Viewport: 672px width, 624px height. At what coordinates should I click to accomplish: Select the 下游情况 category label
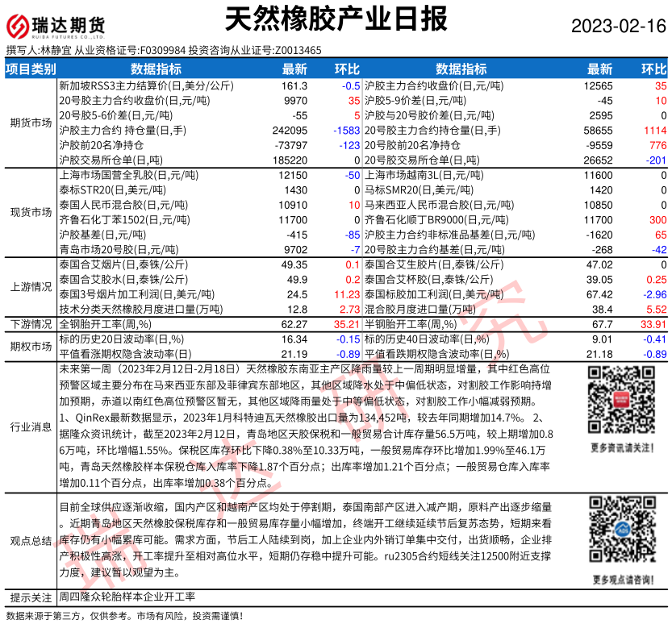[31, 323]
